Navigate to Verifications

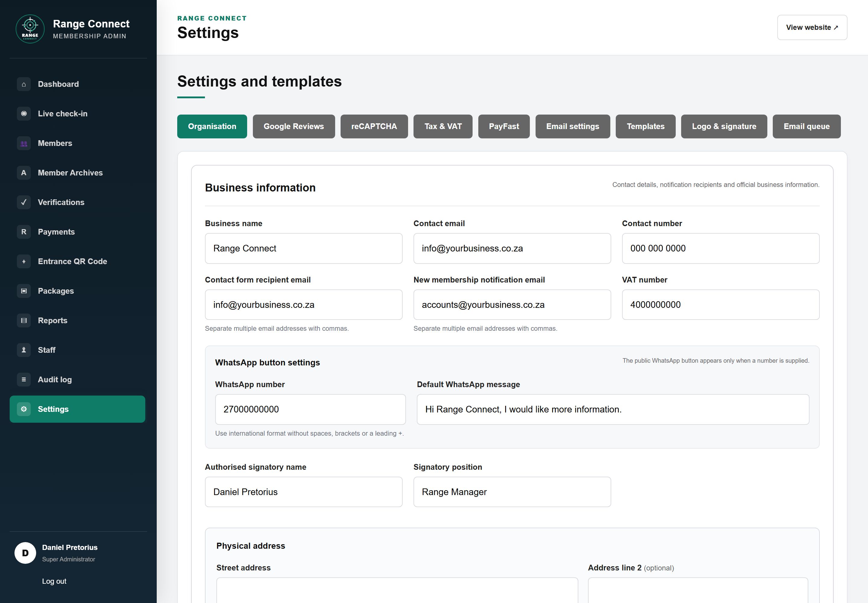pyautogui.click(x=77, y=202)
